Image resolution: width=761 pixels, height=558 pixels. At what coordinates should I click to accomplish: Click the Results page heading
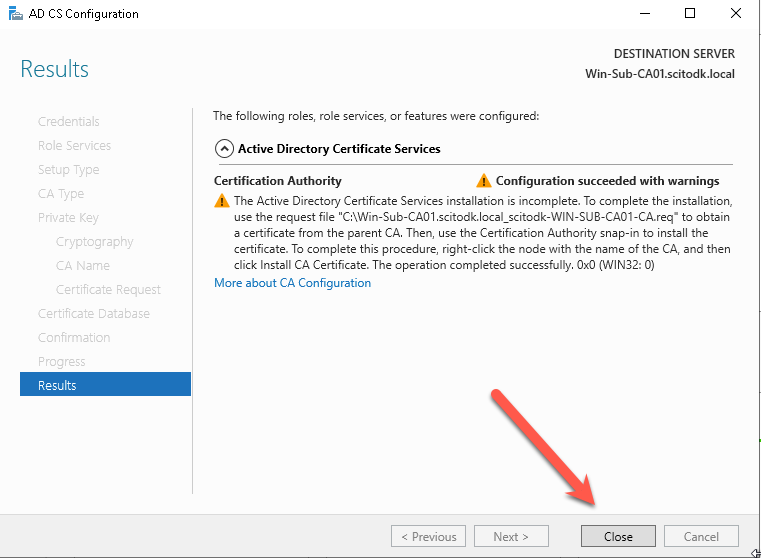click(54, 69)
